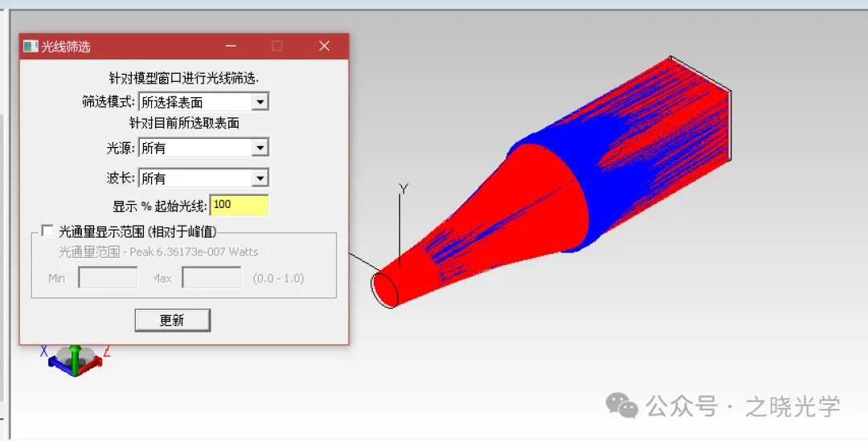Click the yellow 起始光线 percentage field
Screen dimensions: 868x441
pyautogui.click(x=239, y=205)
